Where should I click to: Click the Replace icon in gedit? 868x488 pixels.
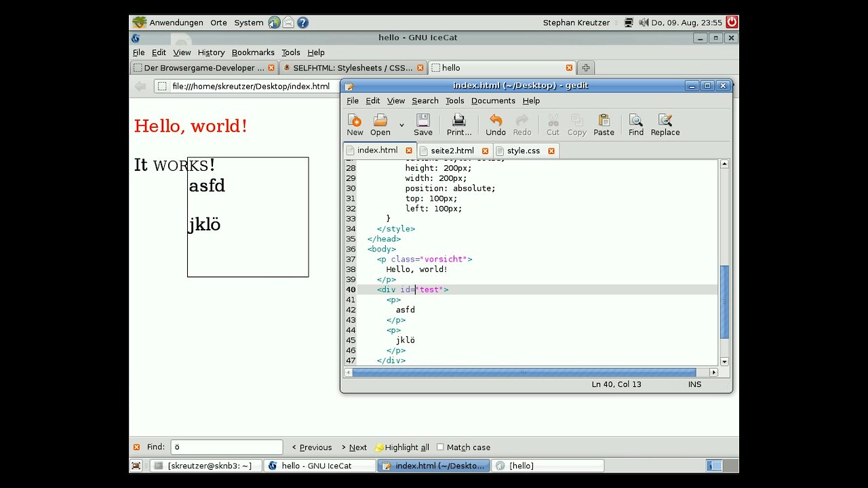coord(665,125)
